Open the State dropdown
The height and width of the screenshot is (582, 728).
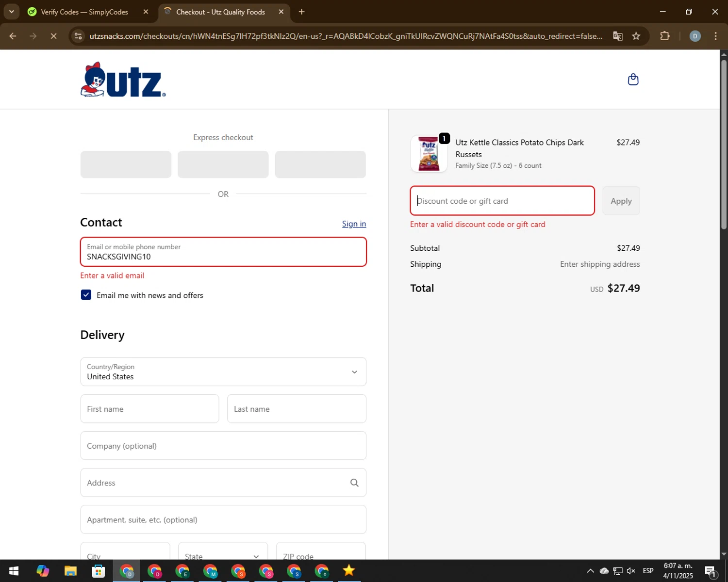pos(223,551)
